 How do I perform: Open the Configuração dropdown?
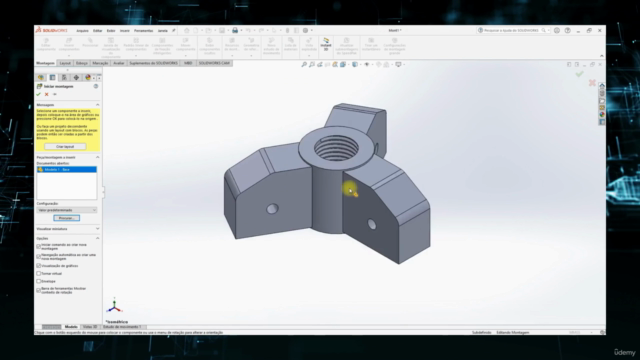point(67,210)
